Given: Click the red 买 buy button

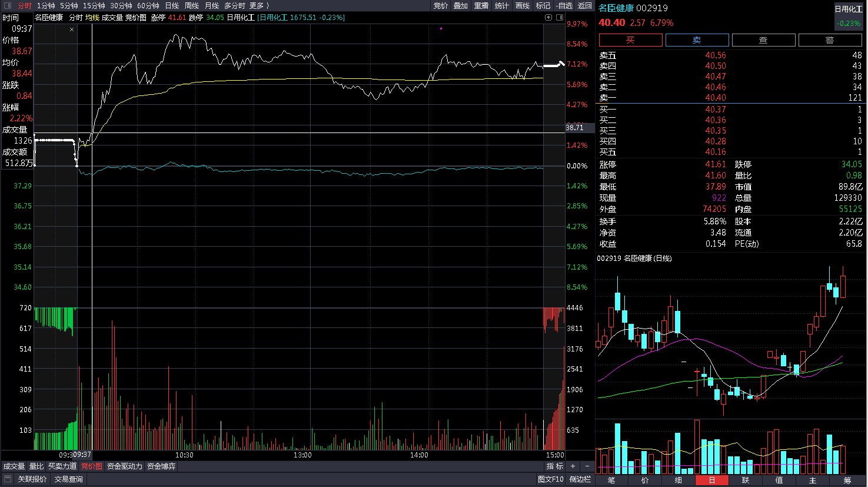Looking at the screenshot, I should 630,40.
